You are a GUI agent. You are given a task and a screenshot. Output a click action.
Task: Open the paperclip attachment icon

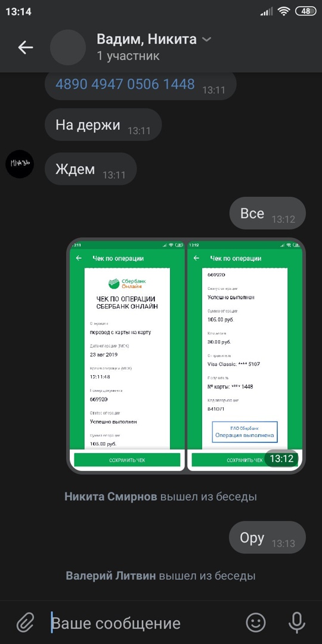coord(26,622)
